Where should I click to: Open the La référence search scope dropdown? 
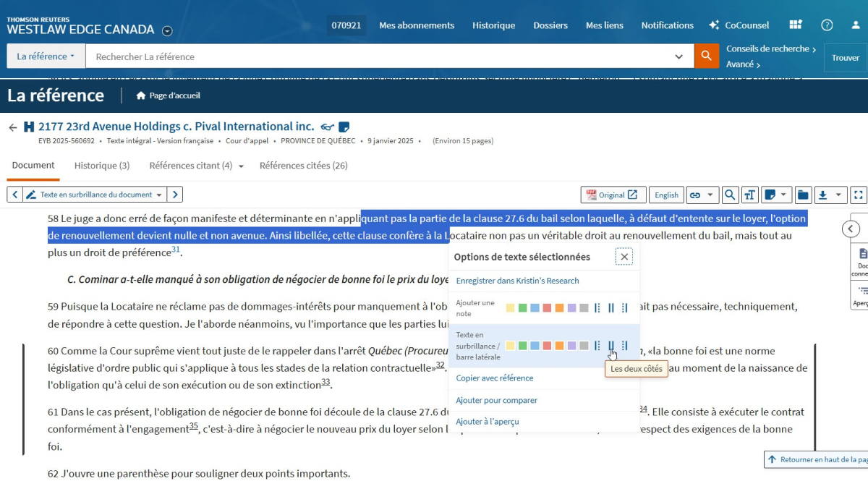46,56
